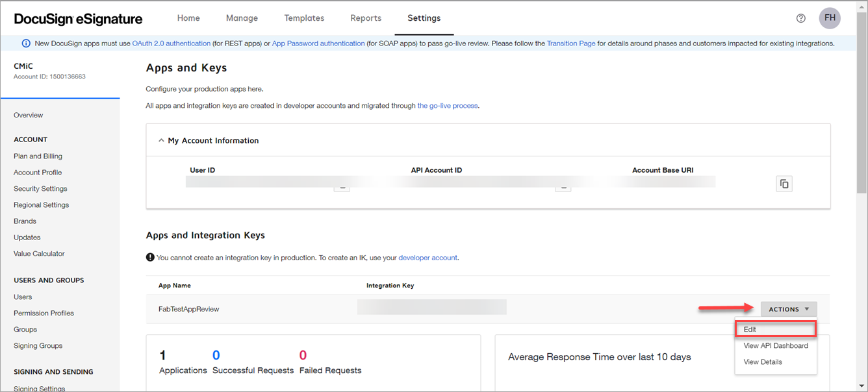The width and height of the screenshot is (868, 392).
Task: Open Signing Groups
Action: 38,346
